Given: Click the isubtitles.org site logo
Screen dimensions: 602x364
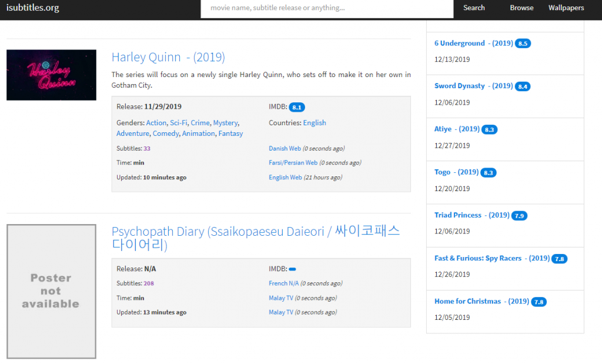Looking at the screenshot, I should pos(32,8).
